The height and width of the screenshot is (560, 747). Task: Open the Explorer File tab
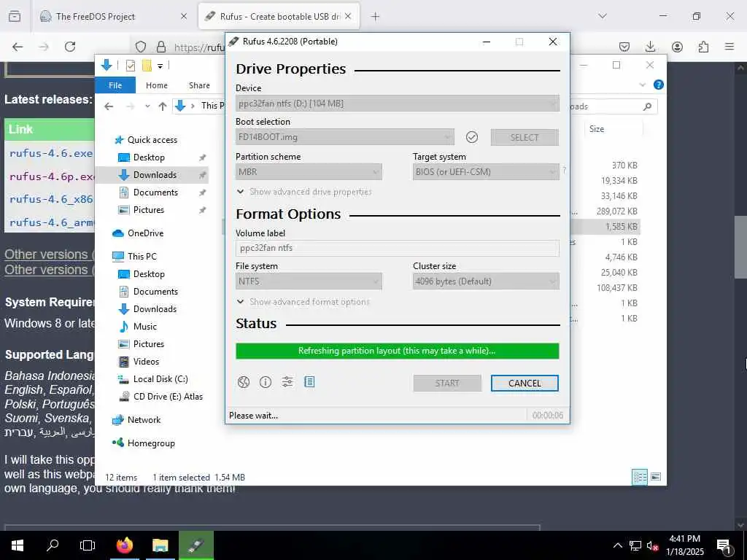click(x=115, y=85)
